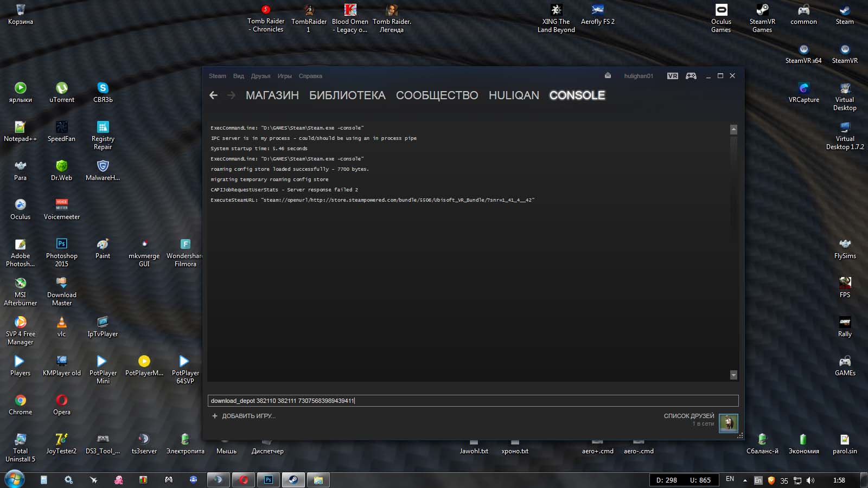Select Корзина recycle bin desktop icon
868x488 pixels.
[21, 14]
